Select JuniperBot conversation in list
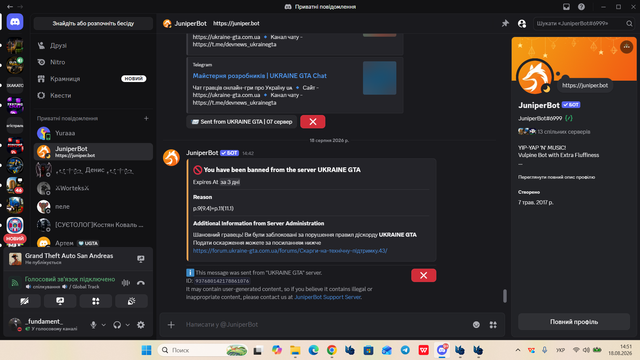The image size is (640, 360). 93,151
